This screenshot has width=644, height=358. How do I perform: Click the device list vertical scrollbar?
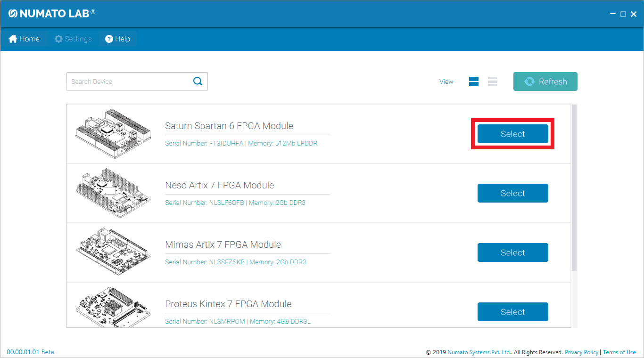(x=574, y=188)
